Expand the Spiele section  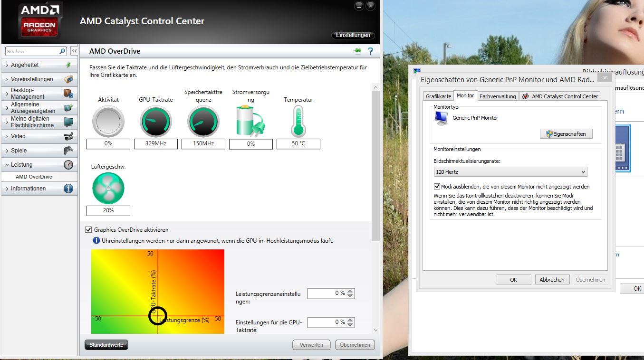coord(7,151)
